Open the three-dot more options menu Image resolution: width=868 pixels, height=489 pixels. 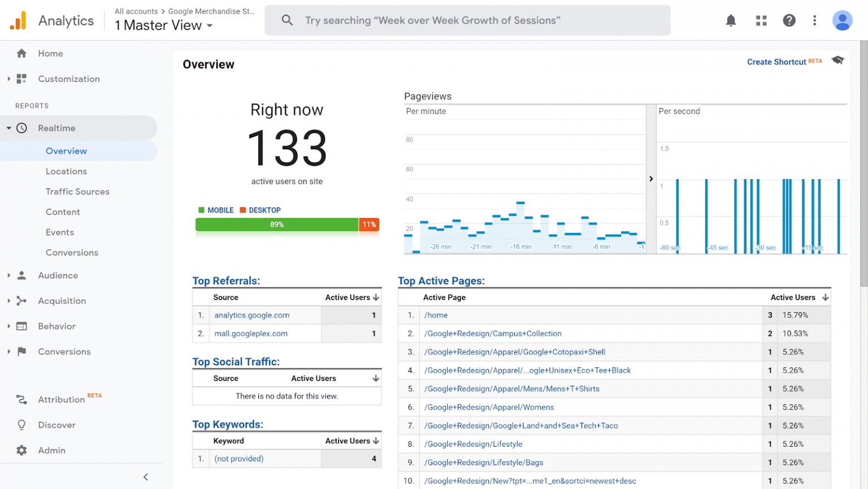point(814,21)
